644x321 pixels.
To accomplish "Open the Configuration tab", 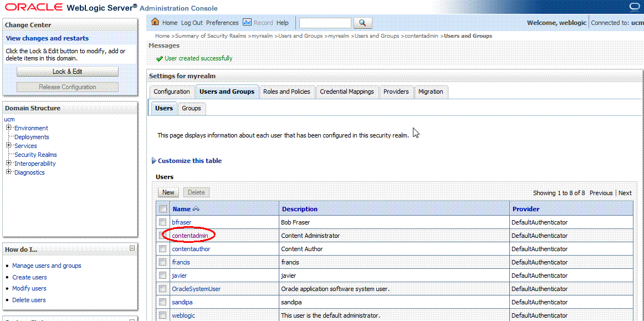I will 172,91.
